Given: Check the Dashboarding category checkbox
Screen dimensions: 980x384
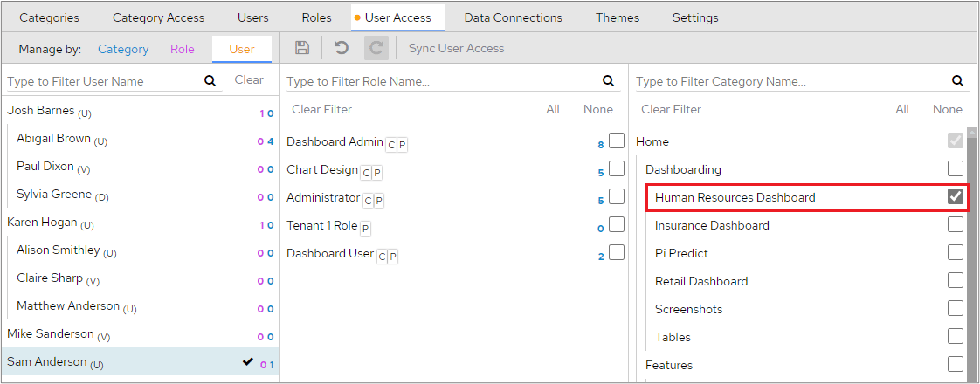Looking at the screenshot, I should [x=955, y=168].
